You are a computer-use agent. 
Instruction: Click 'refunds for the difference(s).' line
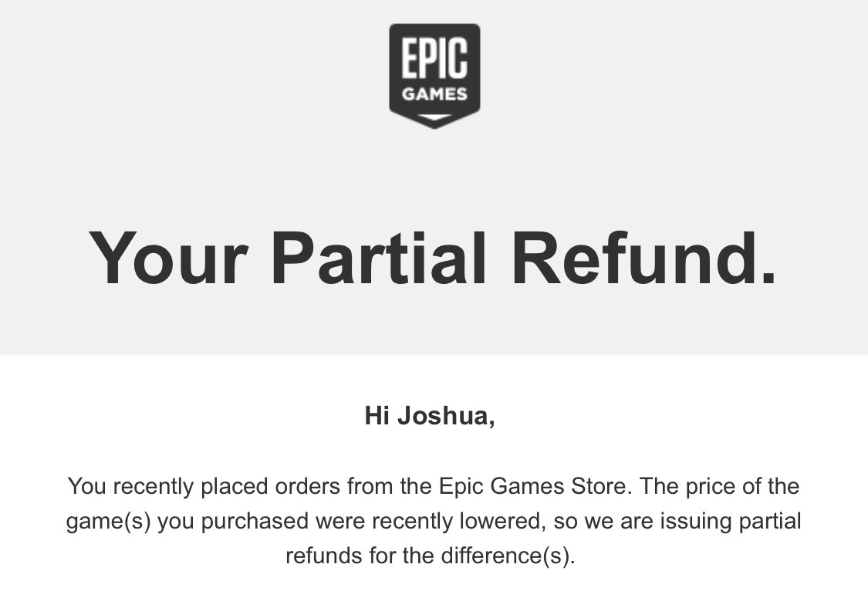tap(431, 556)
